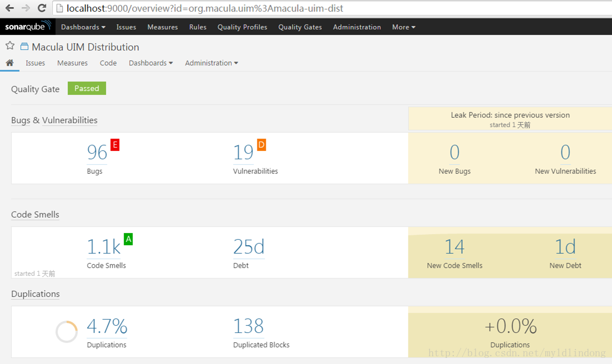Click the browser forward arrow
Image resolution: width=612 pixels, height=364 pixels.
pos(26,8)
